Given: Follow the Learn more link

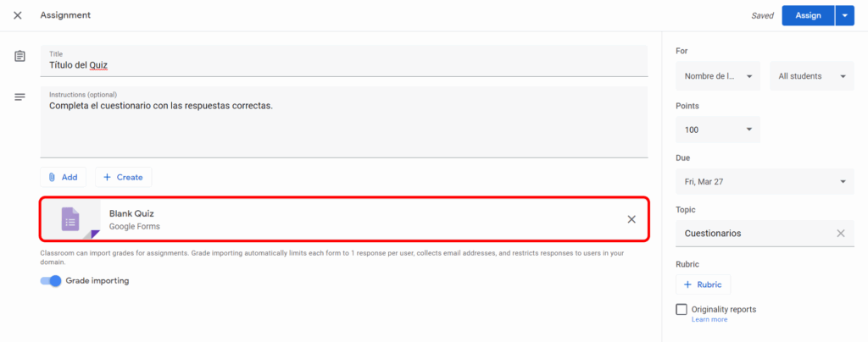Looking at the screenshot, I should click(x=709, y=320).
